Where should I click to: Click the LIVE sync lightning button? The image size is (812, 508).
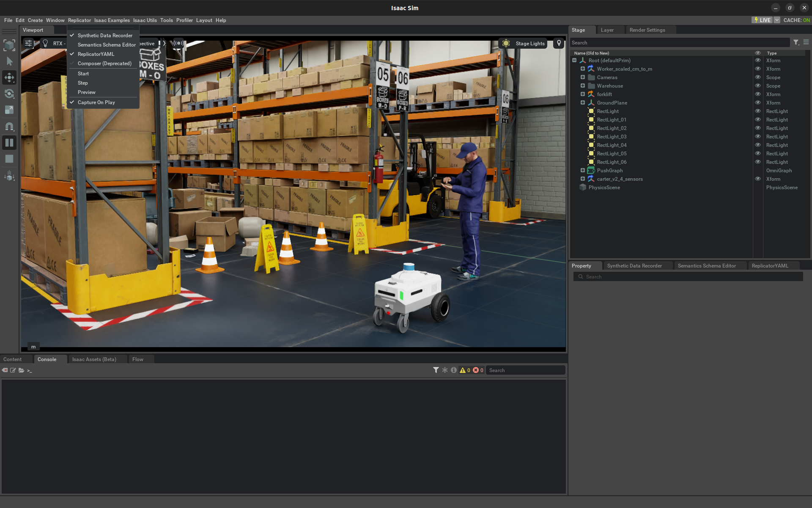click(x=762, y=20)
